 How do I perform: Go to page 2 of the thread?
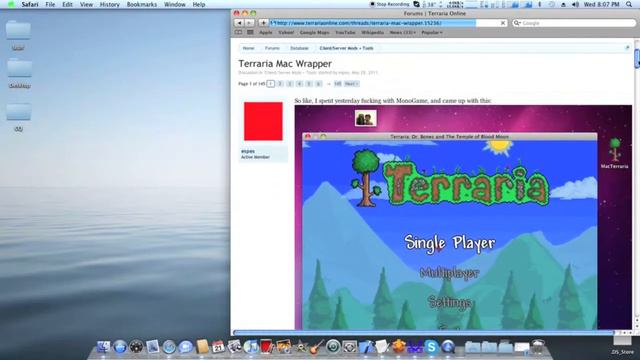point(280,84)
